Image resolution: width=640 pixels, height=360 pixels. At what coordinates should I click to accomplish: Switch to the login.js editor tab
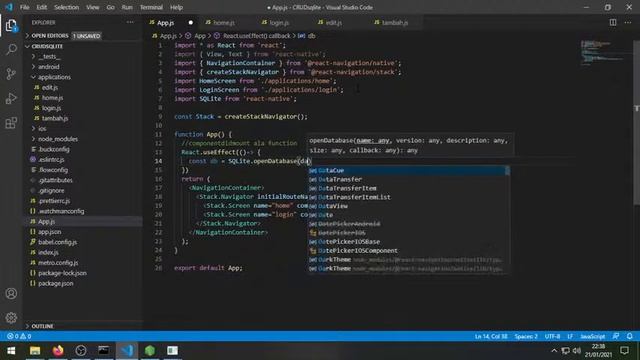coord(280,22)
